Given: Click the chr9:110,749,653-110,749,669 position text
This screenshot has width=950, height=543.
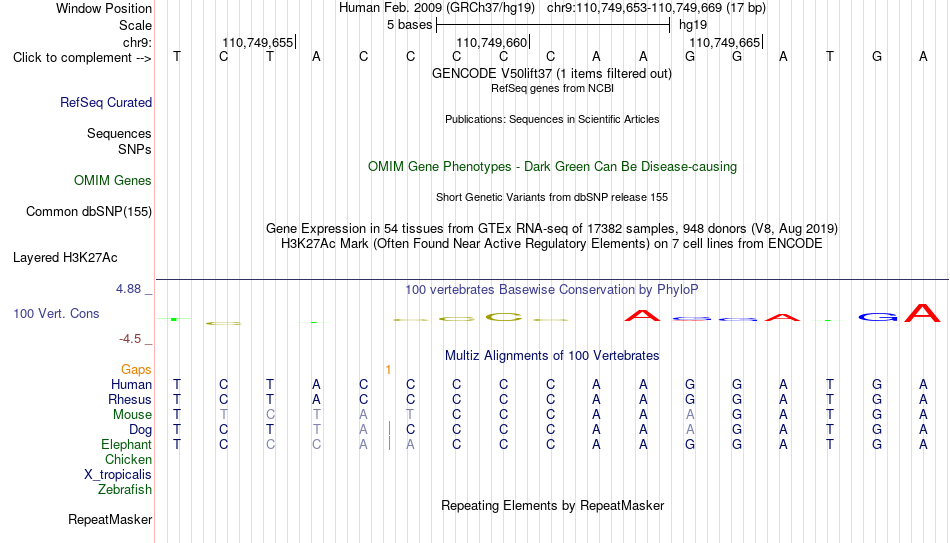Looking at the screenshot, I should click(x=656, y=8).
